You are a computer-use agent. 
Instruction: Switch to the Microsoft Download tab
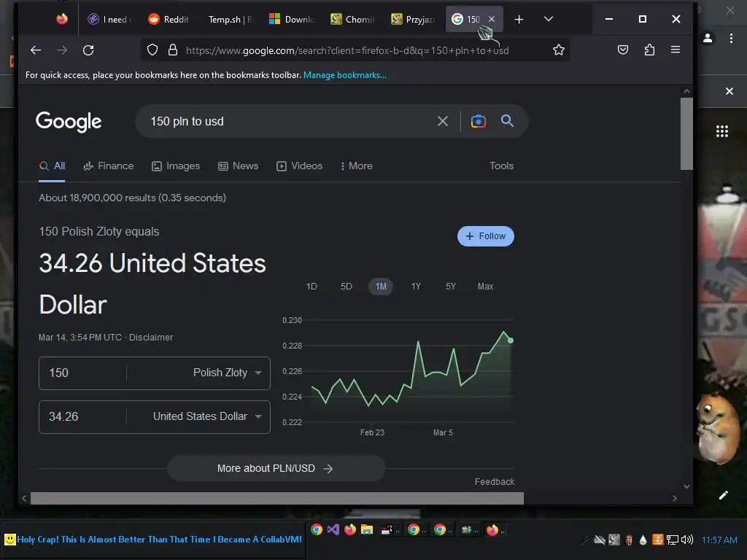[x=291, y=19]
